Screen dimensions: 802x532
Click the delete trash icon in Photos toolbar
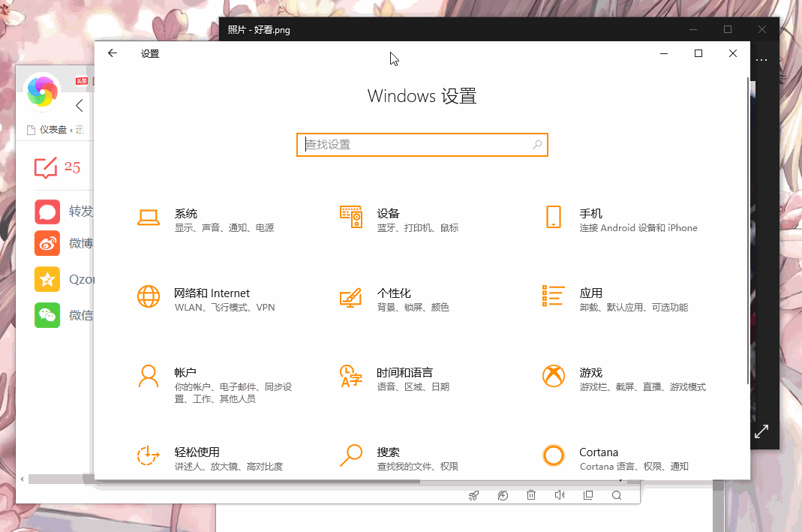point(531,495)
